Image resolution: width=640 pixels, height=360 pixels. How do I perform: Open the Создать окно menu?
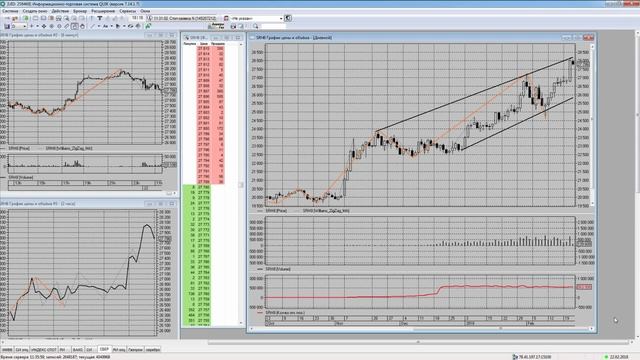tap(35, 11)
